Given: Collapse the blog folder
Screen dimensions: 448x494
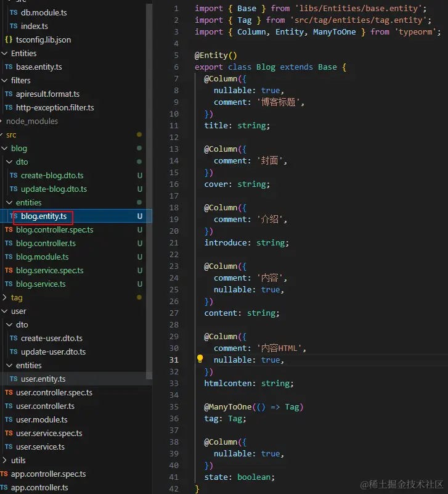Looking at the screenshot, I should point(4,148).
